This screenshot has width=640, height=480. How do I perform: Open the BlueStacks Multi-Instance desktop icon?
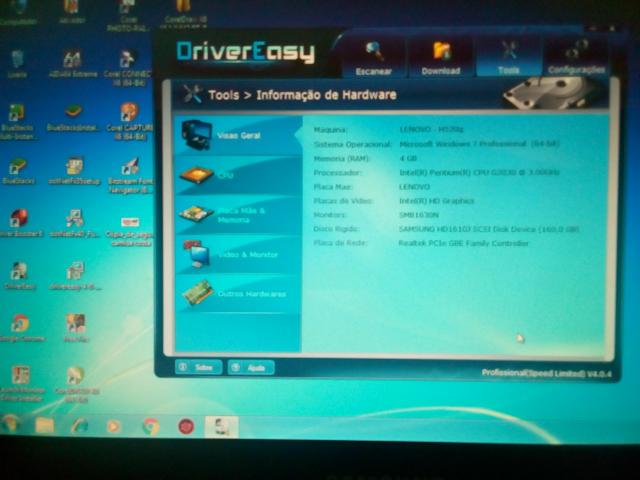pos(17,122)
